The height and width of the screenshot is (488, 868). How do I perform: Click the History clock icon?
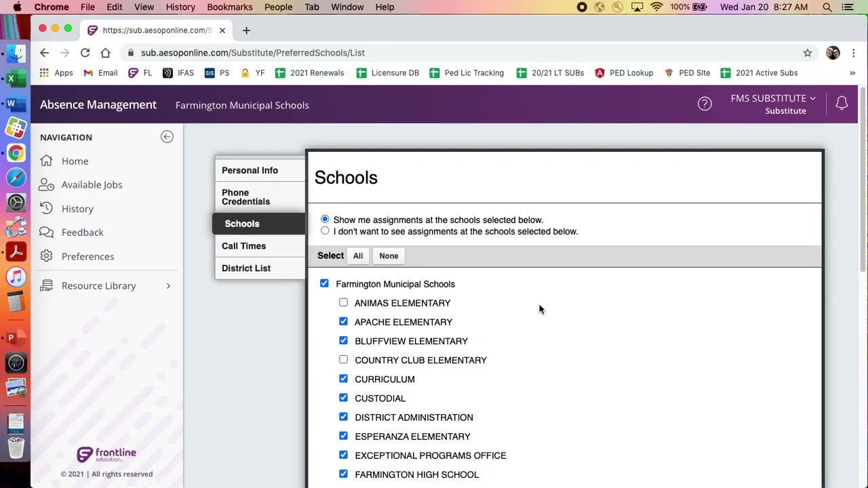pos(46,209)
